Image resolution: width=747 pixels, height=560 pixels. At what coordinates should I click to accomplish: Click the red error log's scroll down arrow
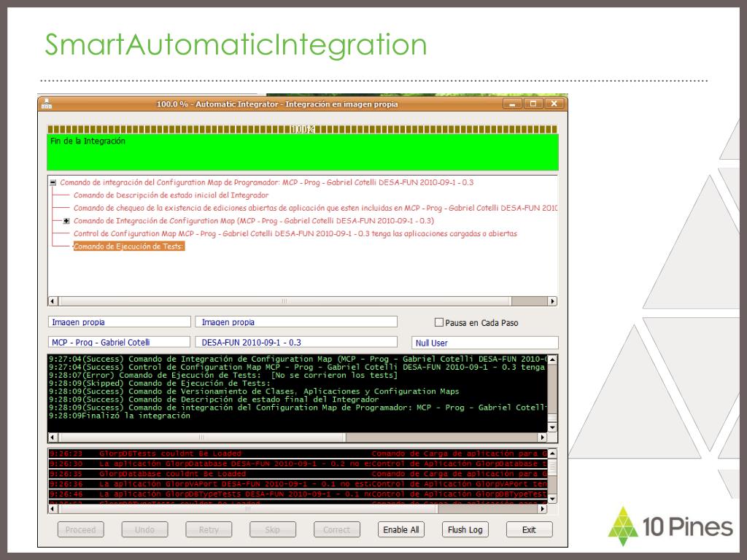click(x=552, y=499)
